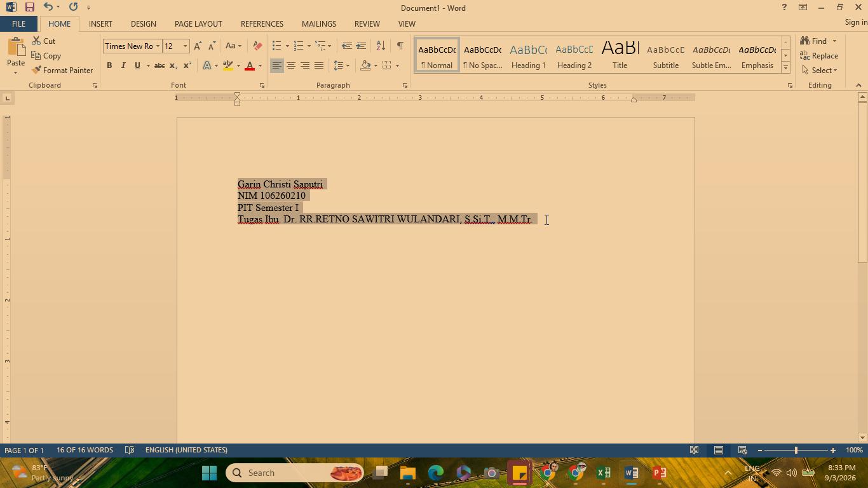The image size is (868, 488).
Task: Click the Replace button
Action: click(820, 55)
